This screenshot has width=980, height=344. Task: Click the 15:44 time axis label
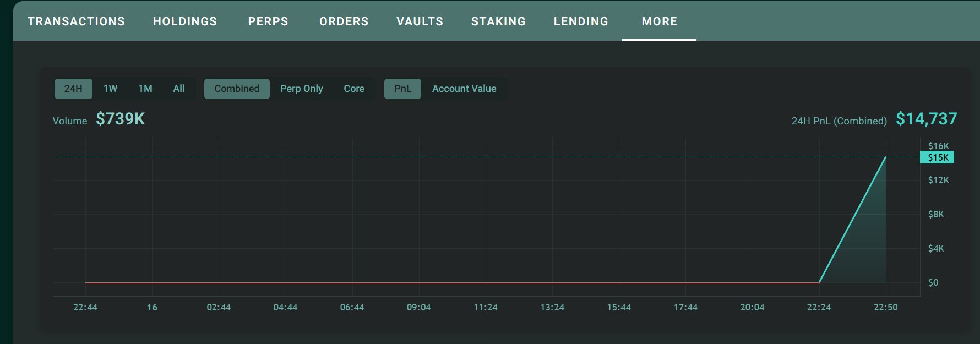pos(619,307)
